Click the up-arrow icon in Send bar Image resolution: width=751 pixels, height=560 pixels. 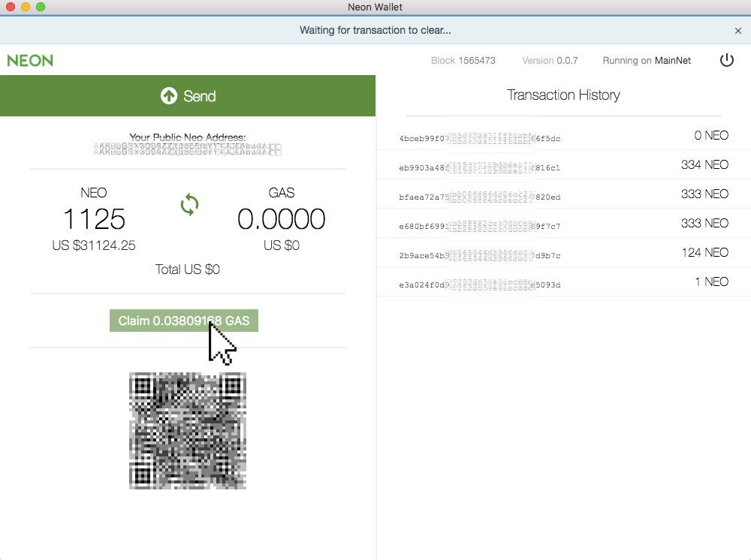[x=168, y=96]
